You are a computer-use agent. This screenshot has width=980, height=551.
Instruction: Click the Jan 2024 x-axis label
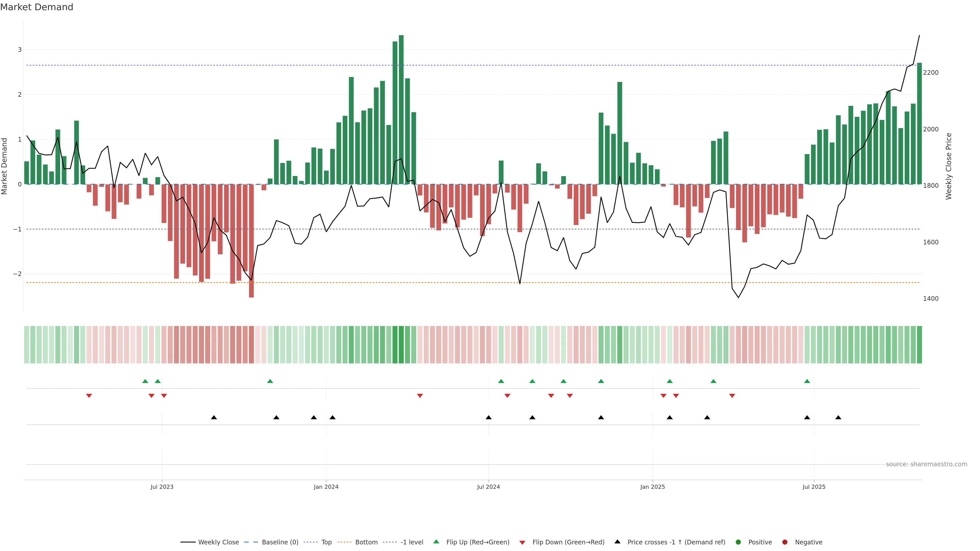pyautogui.click(x=326, y=487)
